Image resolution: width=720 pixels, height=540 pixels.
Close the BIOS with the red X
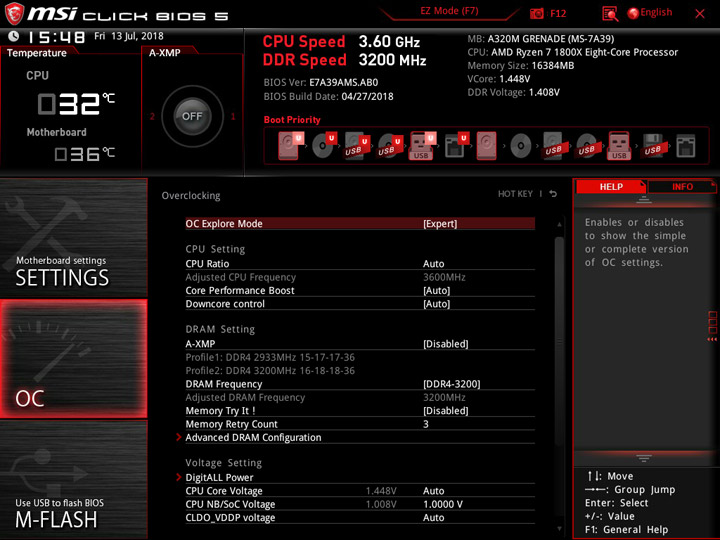coord(700,13)
